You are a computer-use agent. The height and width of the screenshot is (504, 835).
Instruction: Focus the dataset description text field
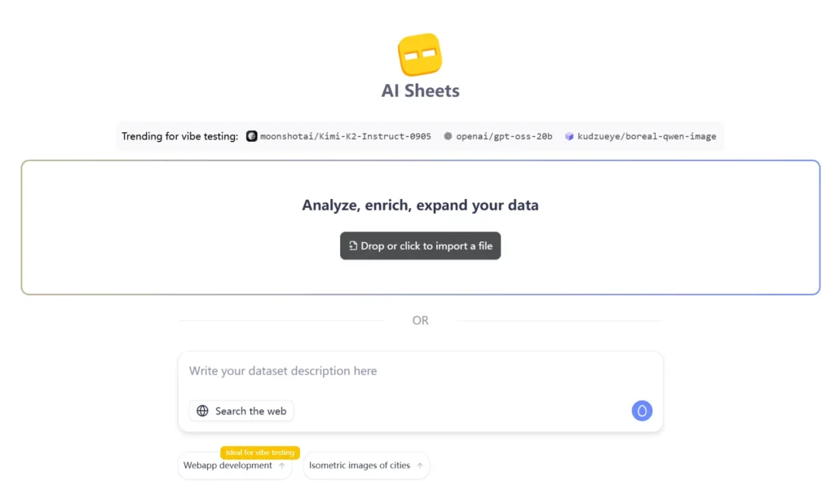[x=420, y=371]
